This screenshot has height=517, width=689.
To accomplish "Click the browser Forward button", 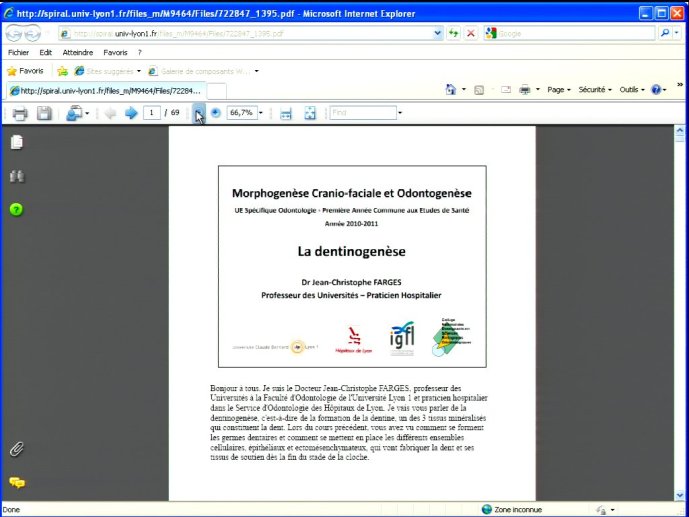I will (x=32, y=33).
